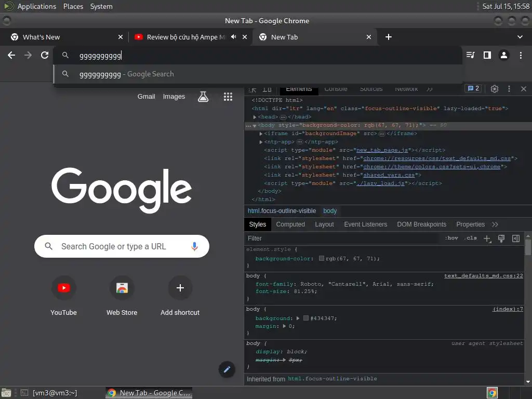Expand the ntp-app element node

tap(261, 142)
